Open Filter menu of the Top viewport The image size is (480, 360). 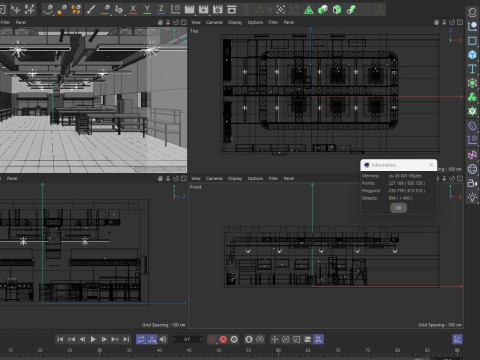tap(273, 22)
